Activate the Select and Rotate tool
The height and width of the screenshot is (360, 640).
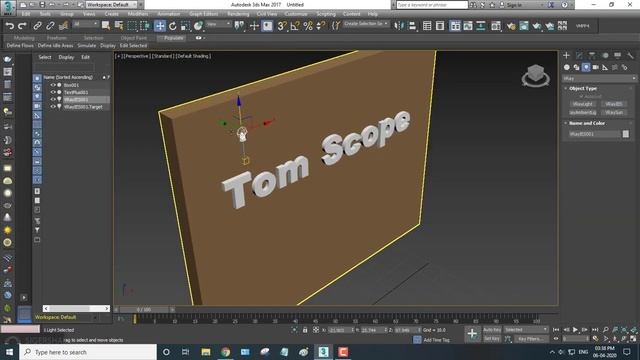pyautogui.click(x=173, y=26)
